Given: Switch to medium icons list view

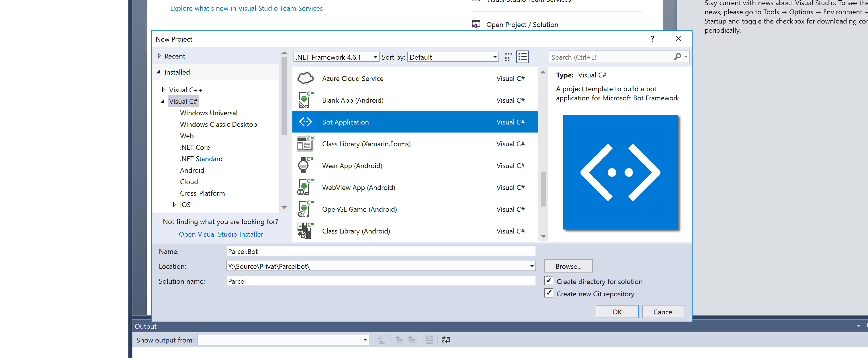Looking at the screenshot, I should pyautogui.click(x=522, y=57).
